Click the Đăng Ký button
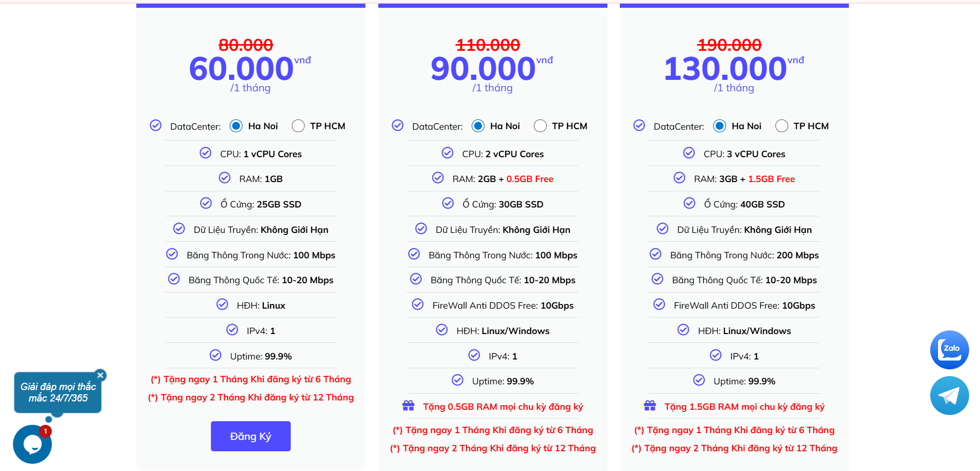Screen dimensions: 980x471 click(250, 436)
